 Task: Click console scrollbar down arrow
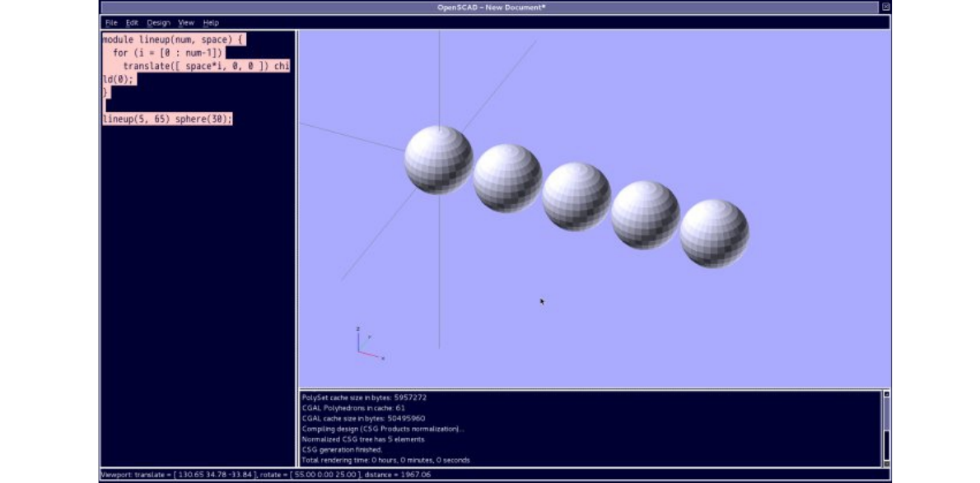(x=886, y=463)
